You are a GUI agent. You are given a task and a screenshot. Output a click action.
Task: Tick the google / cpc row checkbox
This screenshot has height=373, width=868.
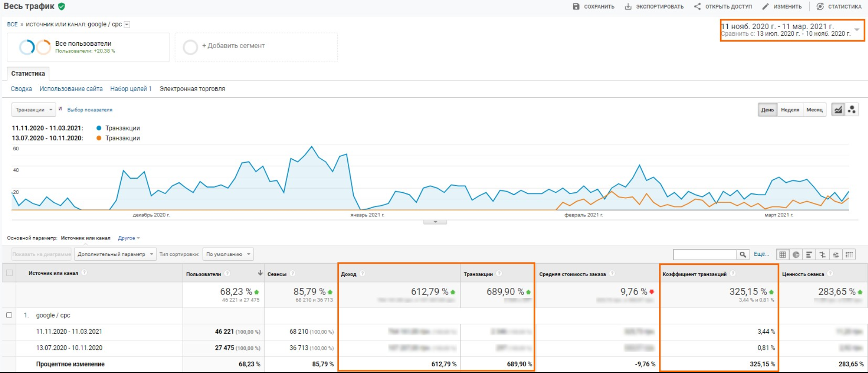pyautogui.click(x=9, y=315)
